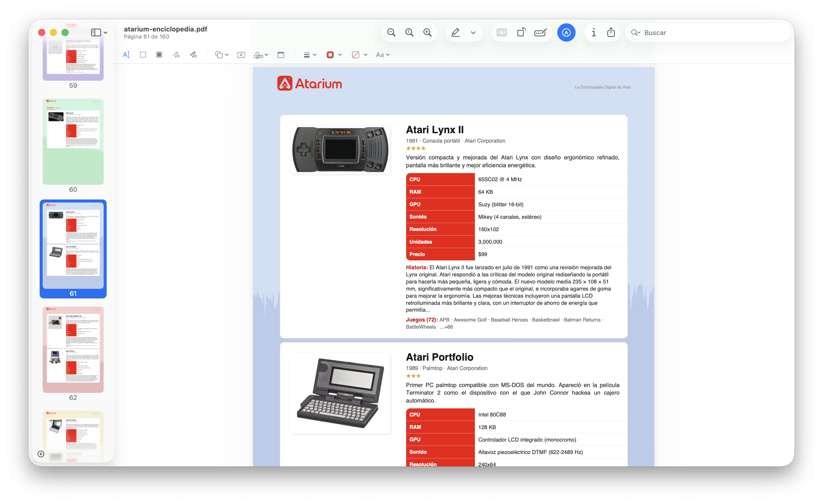823x504 pixels.
Task: Click the Atarium logo in the page header
Action: [310, 83]
